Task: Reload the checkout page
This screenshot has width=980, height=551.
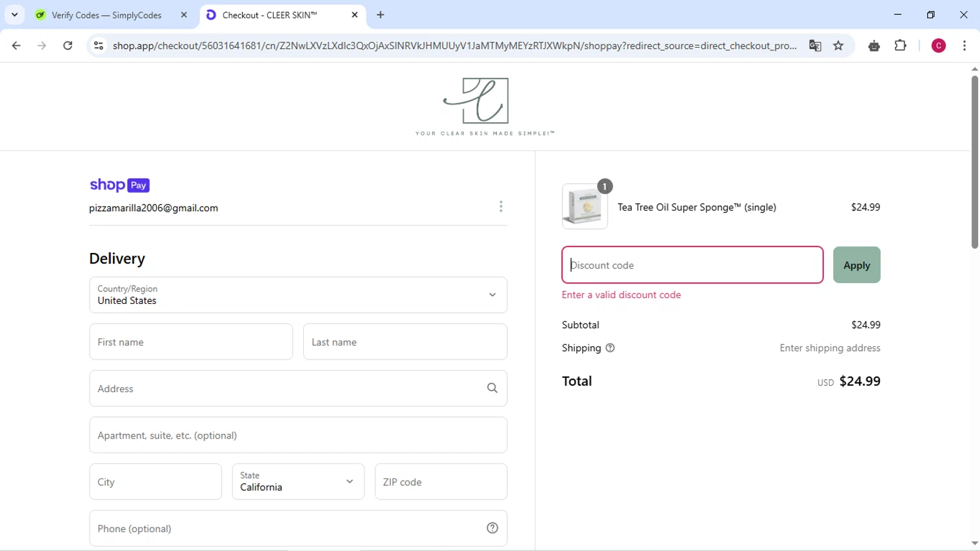Action: pos(68,46)
